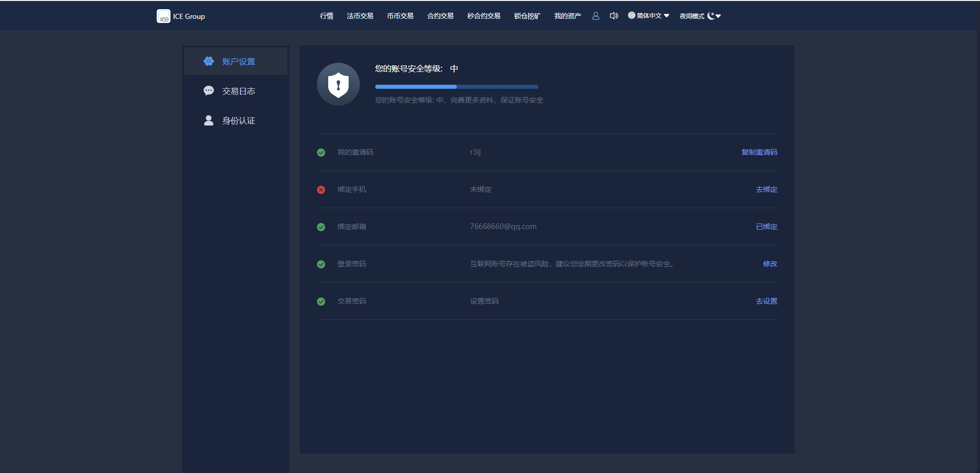Viewport: 980px width, 473px height.
Task: Click the chat bubble icon beside 交易日志
Action: coord(209,91)
